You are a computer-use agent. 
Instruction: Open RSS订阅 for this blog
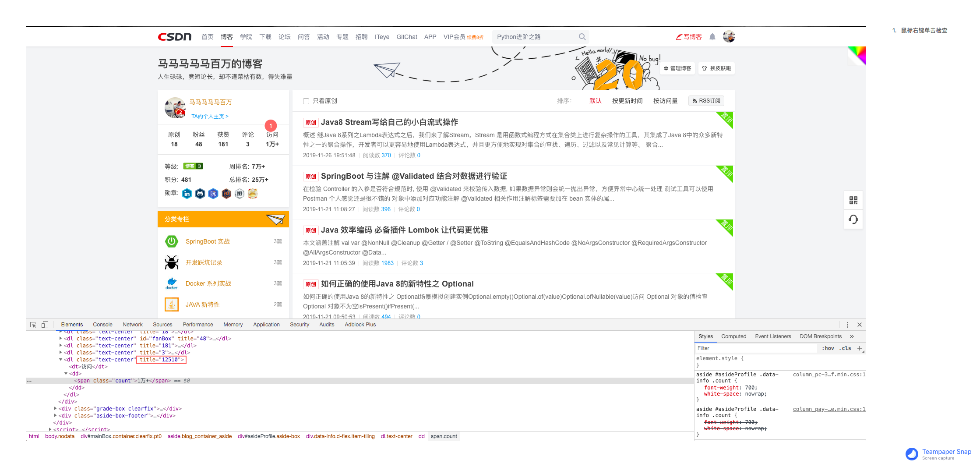point(705,101)
